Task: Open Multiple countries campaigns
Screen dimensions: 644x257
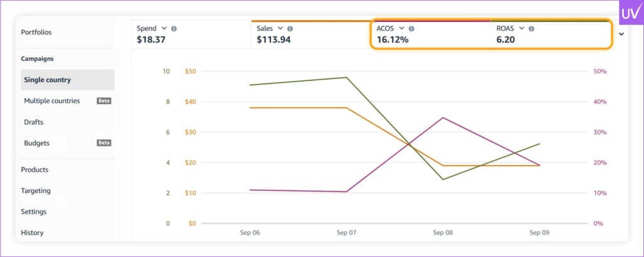Action: [52, 101]
